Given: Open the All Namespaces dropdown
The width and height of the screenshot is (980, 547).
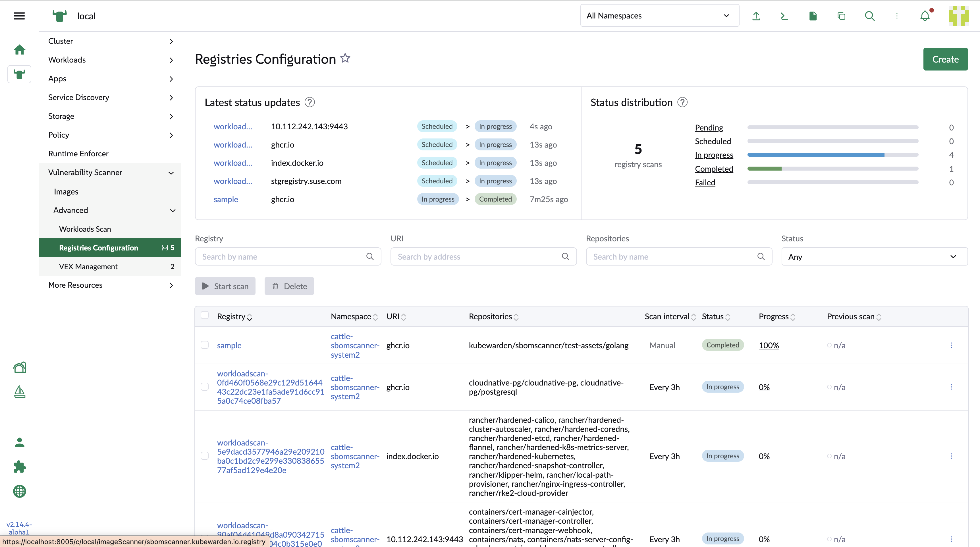Looking at the screenshot, I should pyautogui.click(x=659, y=16).
